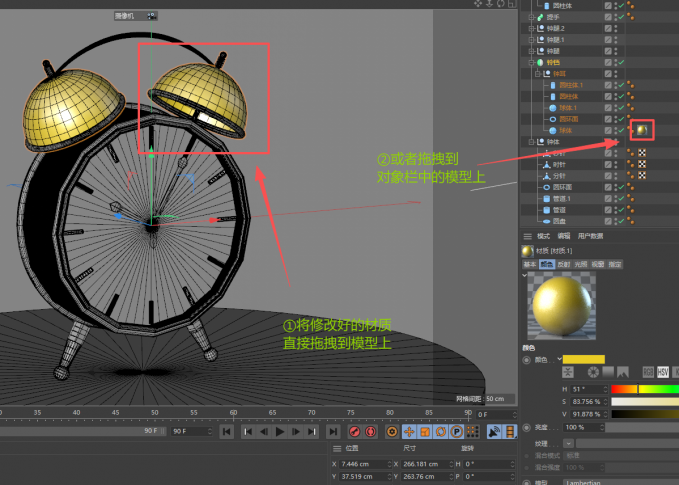Open the attribute panel hamburger menu
Image resolution: width=679 pixels, height=485 pixels.
(x=528, y=235)
